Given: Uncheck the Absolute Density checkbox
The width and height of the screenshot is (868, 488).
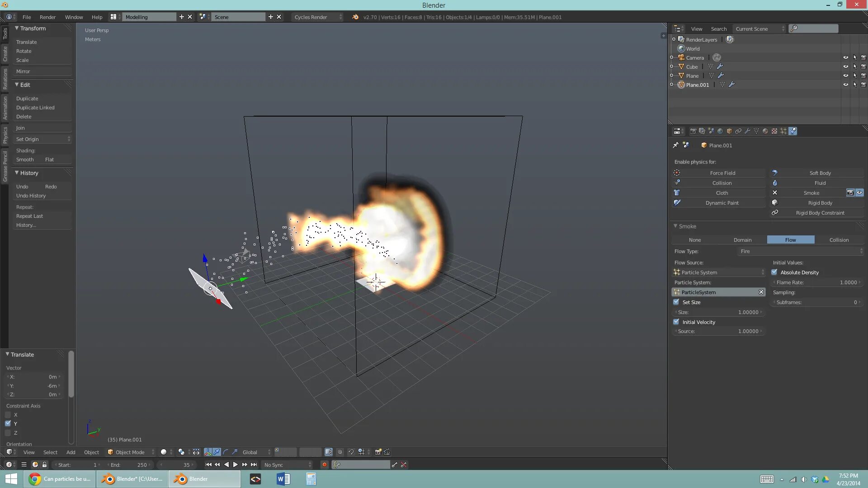Looking at the screenshot, I should (x=774, y=272).
